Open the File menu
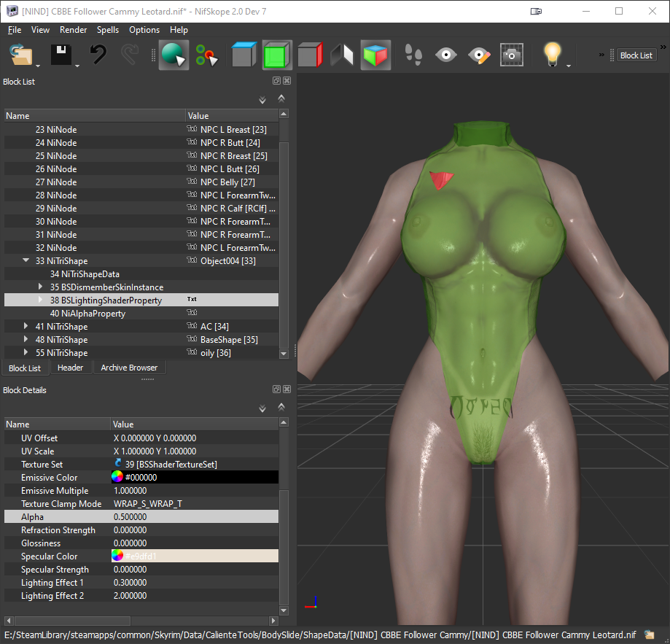This screenshot has width=670, height=644. click(15, 30)
